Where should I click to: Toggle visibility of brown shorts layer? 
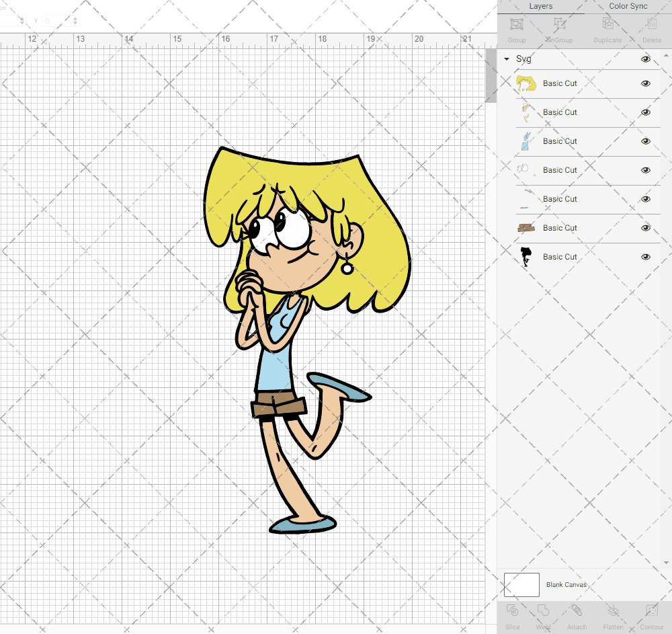(x=646, y=228)
